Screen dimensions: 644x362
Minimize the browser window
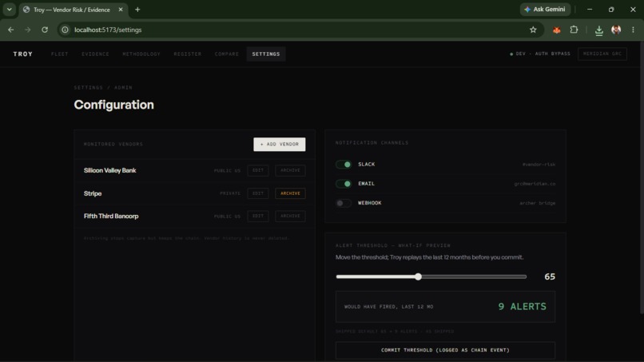click(590, 10)
